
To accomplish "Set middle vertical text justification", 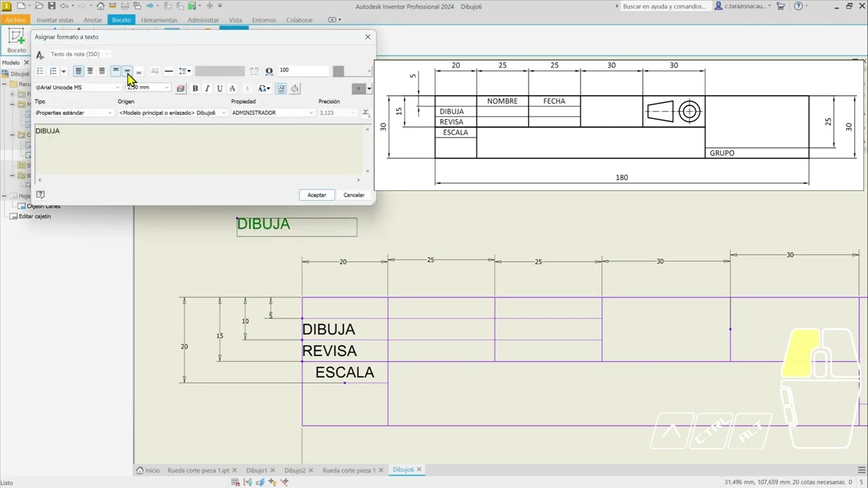I will [127, 71].
